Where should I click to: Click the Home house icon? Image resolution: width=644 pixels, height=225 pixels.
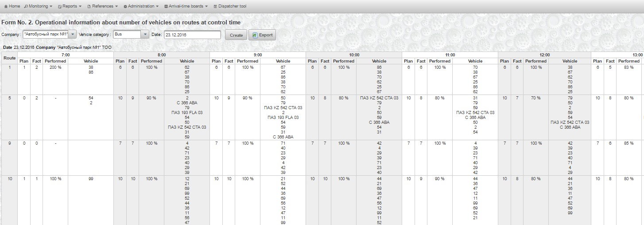(x=6, y=7)
